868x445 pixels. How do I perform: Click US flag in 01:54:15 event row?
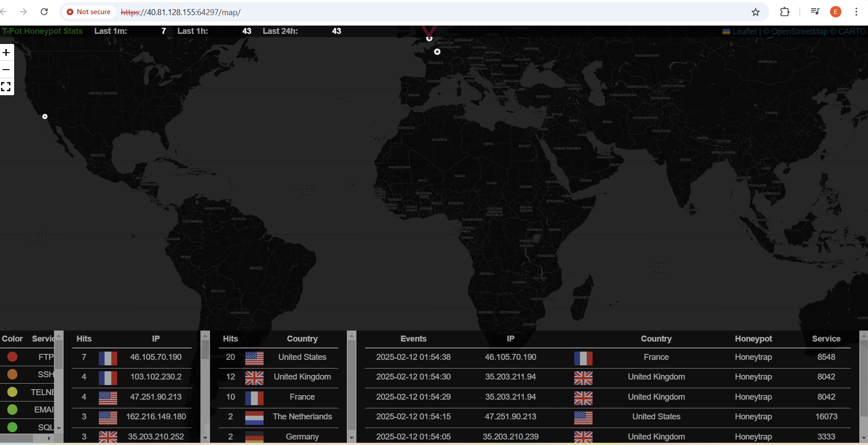coord(583,418)
